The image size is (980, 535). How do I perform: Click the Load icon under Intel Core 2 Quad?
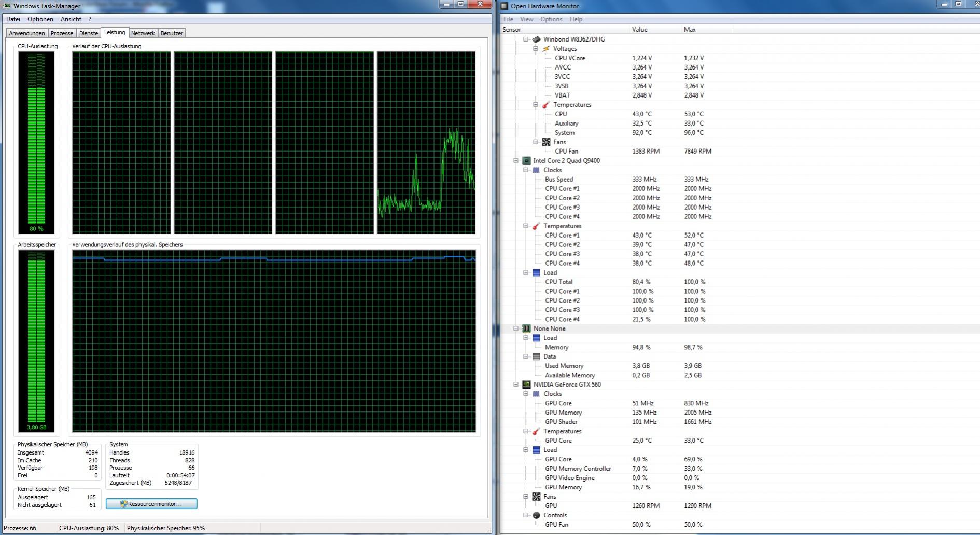[536, 273]
